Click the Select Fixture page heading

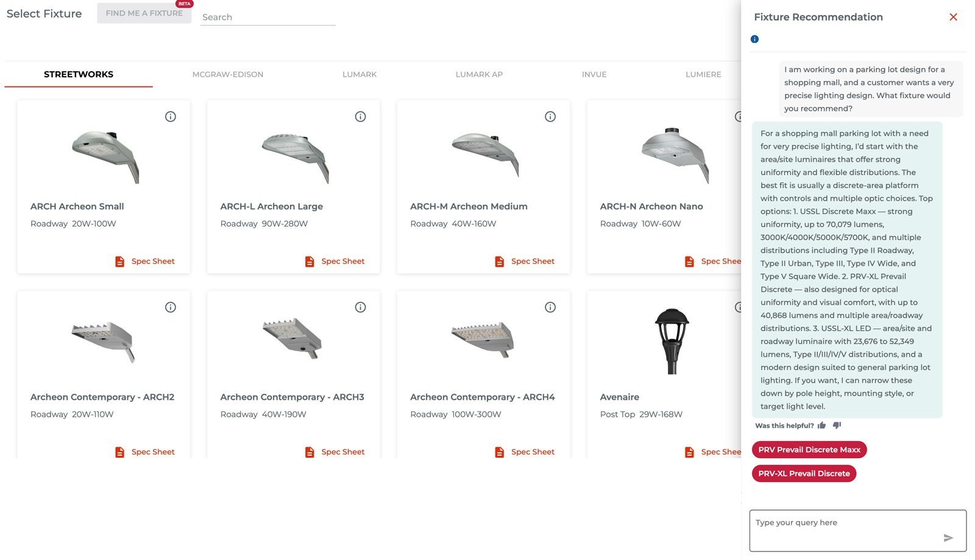tap(44, 13)
